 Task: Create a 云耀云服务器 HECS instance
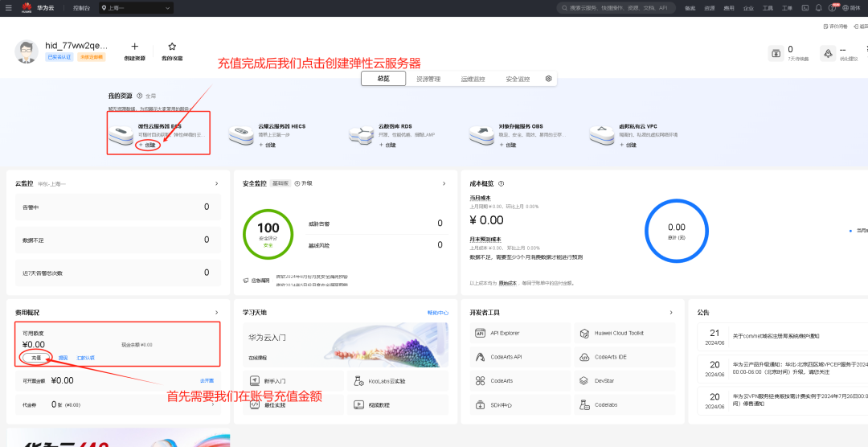click(268, 146)
